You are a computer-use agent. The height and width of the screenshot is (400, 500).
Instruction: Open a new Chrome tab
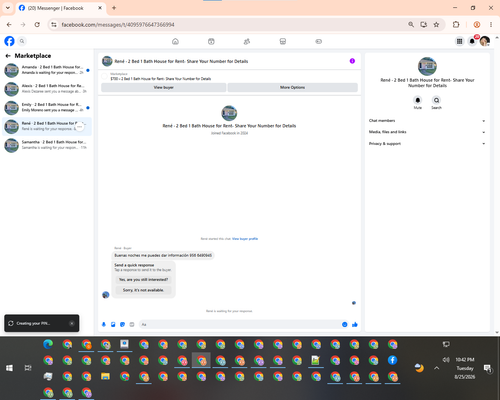[114, 8]
